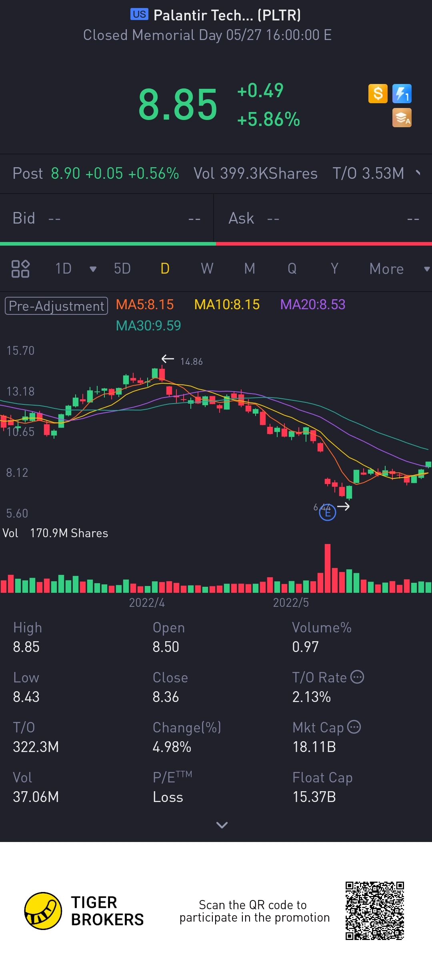Open the chart layout grid icon
This screenshot has width=432, height=980.
(x=20, y=269)
